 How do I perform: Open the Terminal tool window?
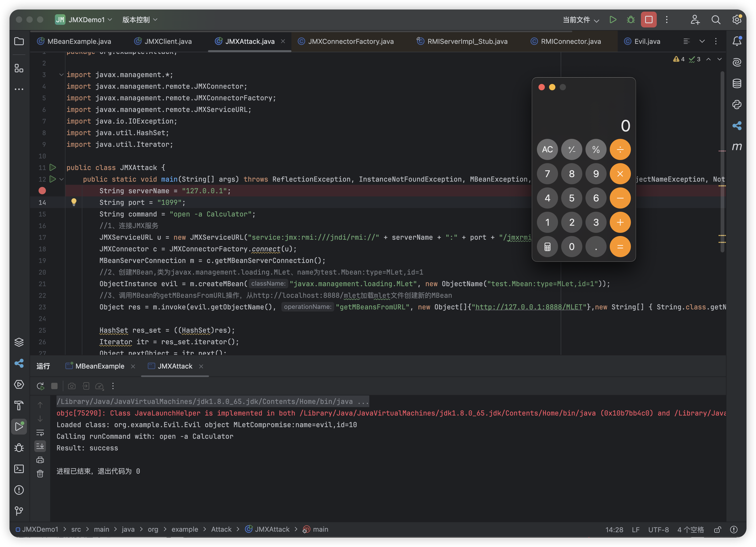[x=19, y=469]
